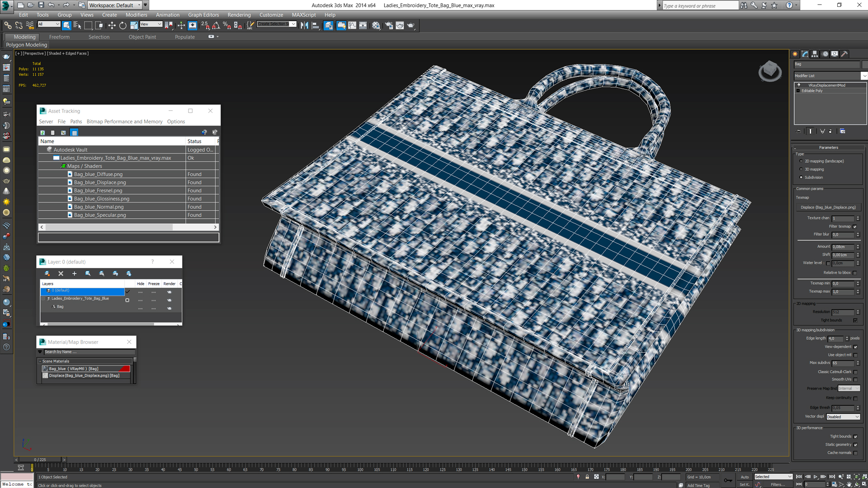Image resolution: width=868 pixels, height=488 pixels.
Task: Select the Move transform tool
Action: pyautogui.click(x=112, y=26)
